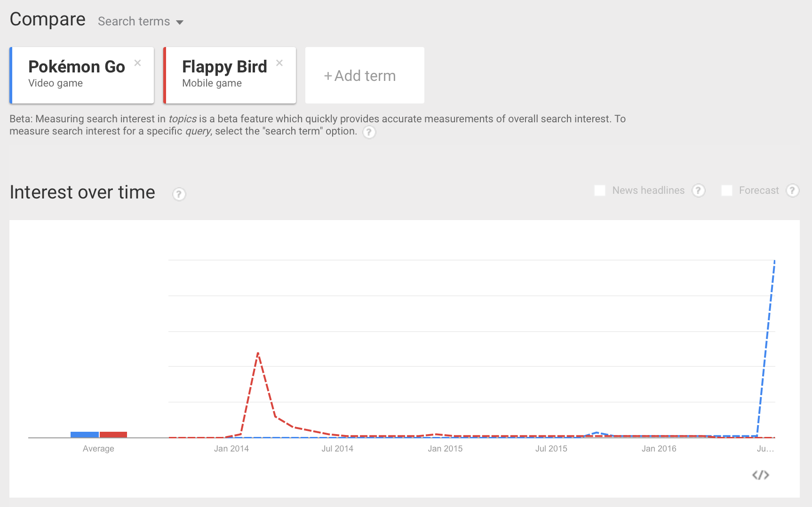Enable the Forecast checkbox

727,190
